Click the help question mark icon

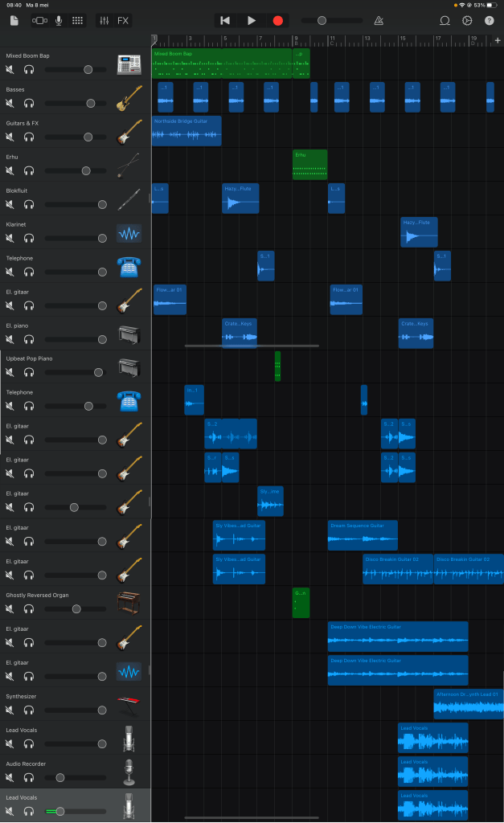[x=489, y=20]
